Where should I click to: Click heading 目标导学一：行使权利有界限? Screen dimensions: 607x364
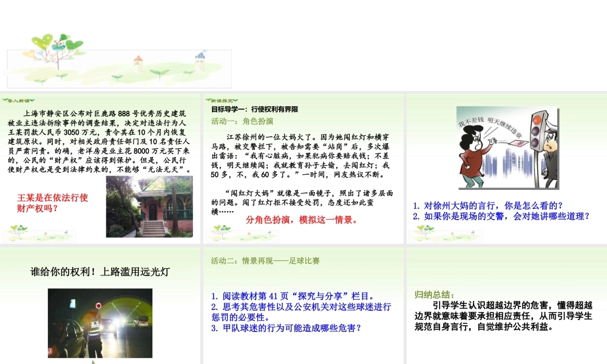pos(254,110)
